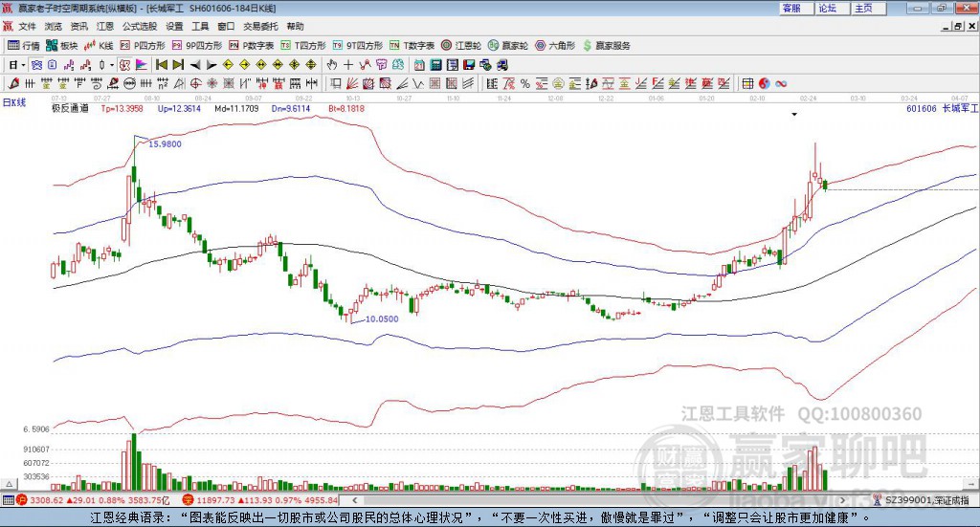Select the crosshair cursor tool
The width and height of the screenshot is (980, 527).
348,65
